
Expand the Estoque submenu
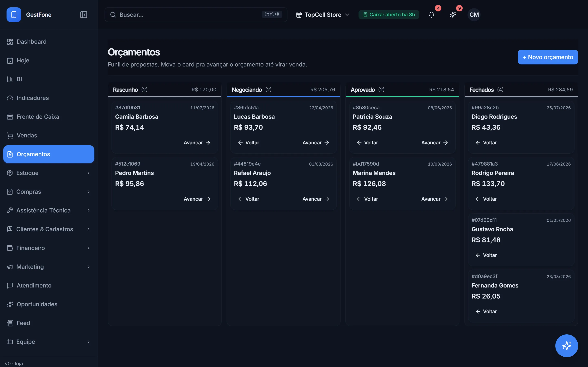(49, 173)
